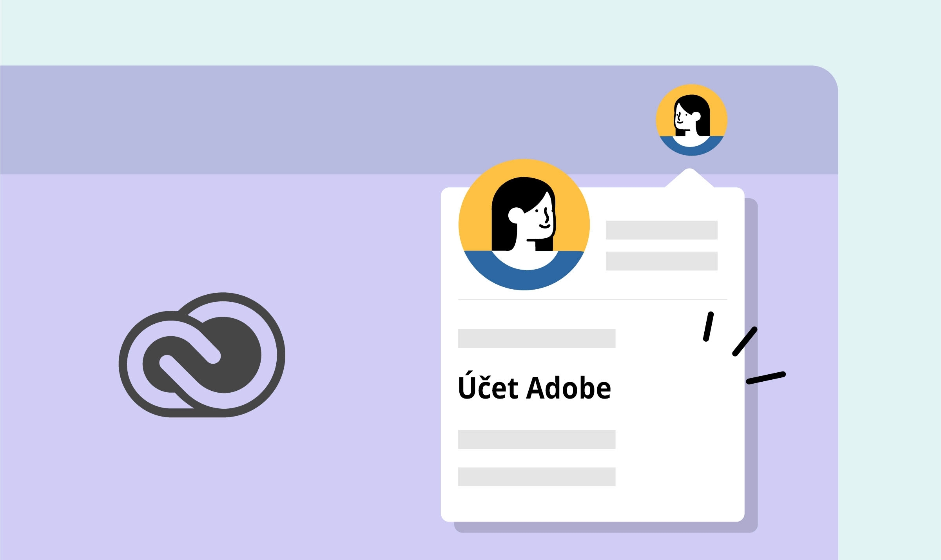This screenshot has width=941, height=560.
Task: Click the small profile avatar in the header
Action: point(691,120)
